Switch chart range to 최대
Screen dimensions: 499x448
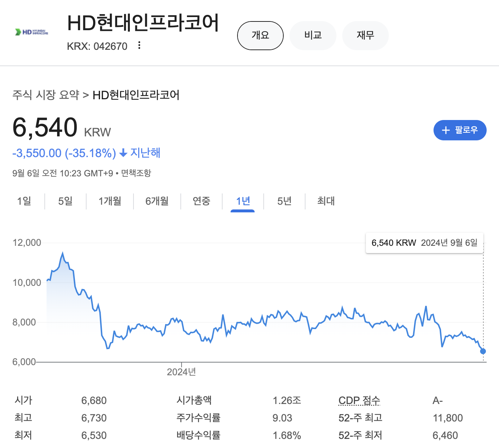click(326, 201)
